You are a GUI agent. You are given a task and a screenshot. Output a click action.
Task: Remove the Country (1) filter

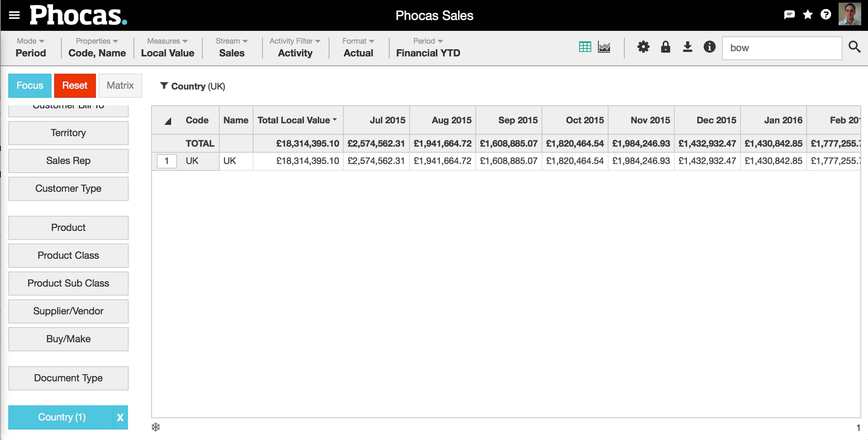point(120,417)
